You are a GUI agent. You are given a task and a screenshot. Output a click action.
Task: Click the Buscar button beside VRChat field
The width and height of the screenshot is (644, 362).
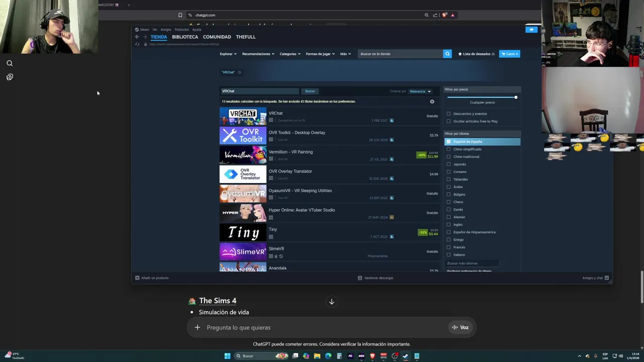click(x=310, y=92)
